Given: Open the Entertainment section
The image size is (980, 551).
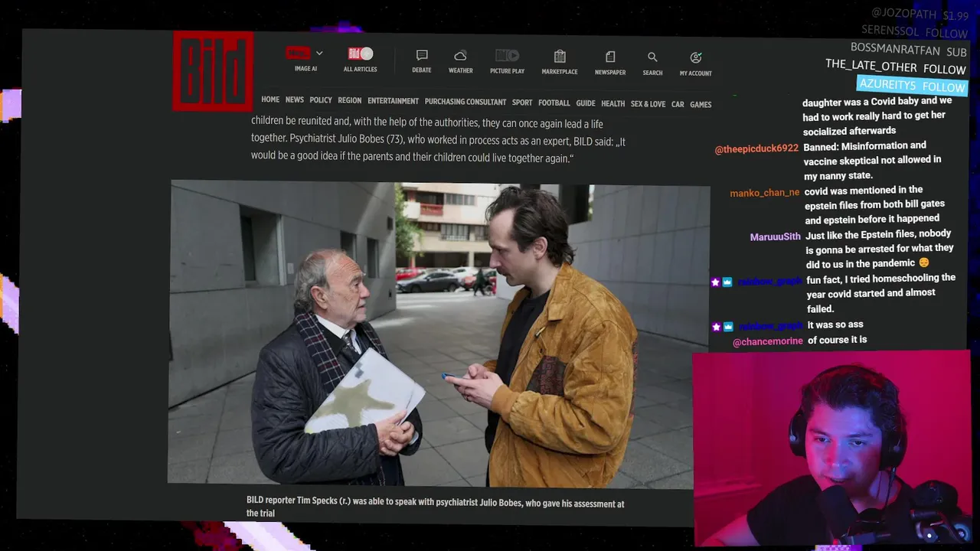Looking at the screenshot, I should (393, 101).
